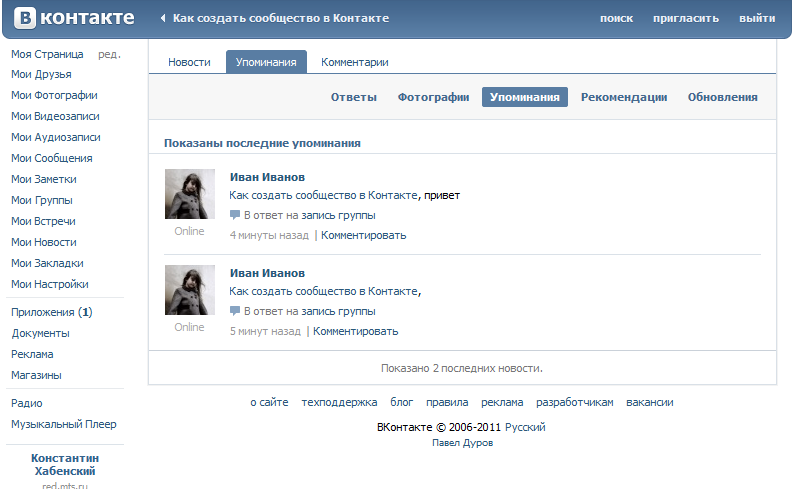The image size is (799, 489).
Task: Click 5 минут назад timestamp
Action: (x=265, y=331)
